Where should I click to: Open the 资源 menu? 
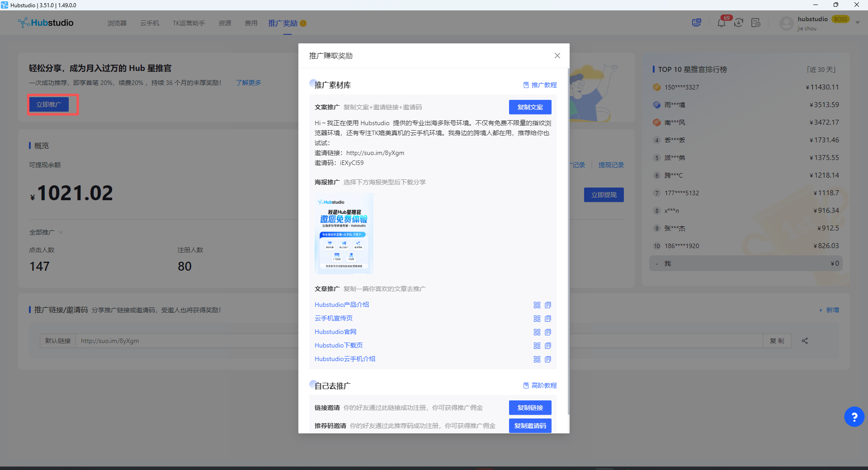pos(225,23)
